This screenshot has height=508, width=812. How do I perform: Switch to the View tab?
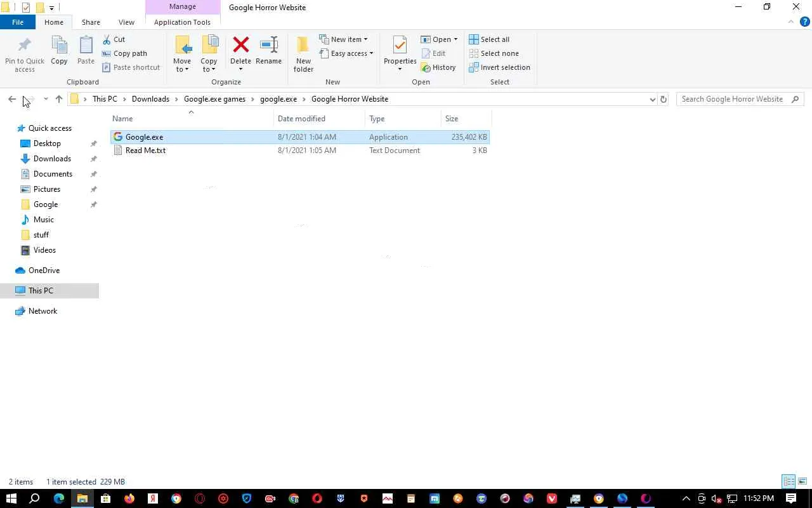[126, 22]
